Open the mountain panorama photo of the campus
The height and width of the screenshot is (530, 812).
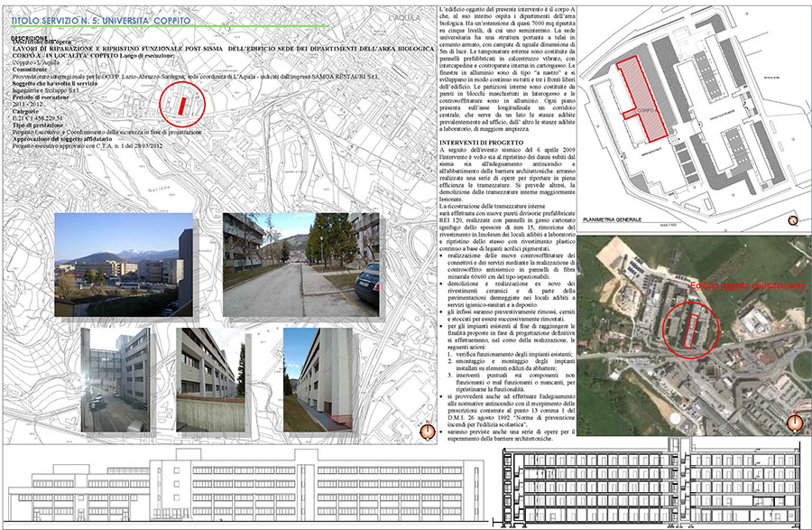pyautogui.click(x=124, y=265)
